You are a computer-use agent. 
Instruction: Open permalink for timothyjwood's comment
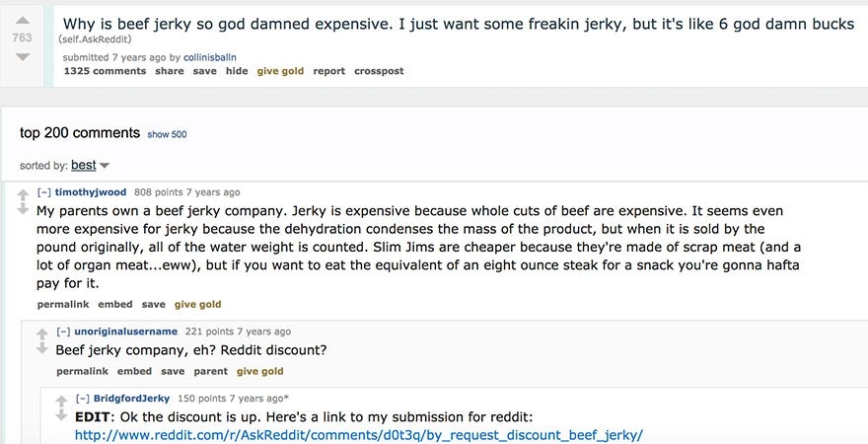tap(61, 305)
